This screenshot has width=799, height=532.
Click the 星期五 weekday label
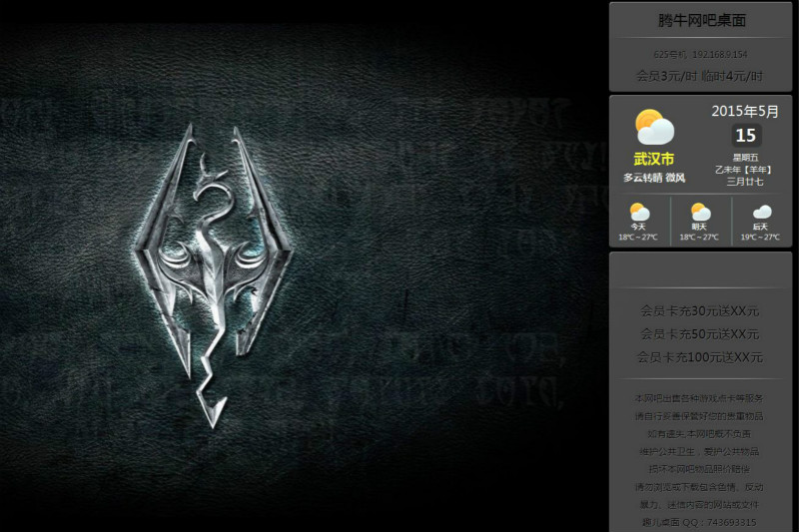tap(745, 157)
